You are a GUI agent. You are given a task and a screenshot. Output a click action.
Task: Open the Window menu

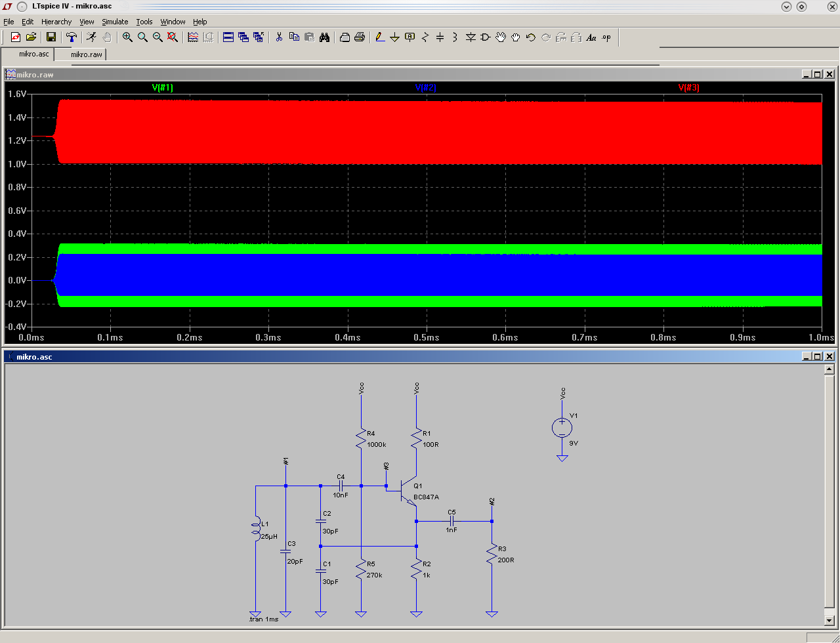(x=173, y=22)
